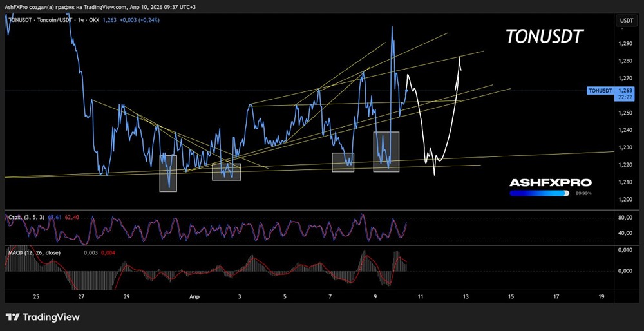
Task: Click the 29 date label on time axis
Action: pos(126,296)
